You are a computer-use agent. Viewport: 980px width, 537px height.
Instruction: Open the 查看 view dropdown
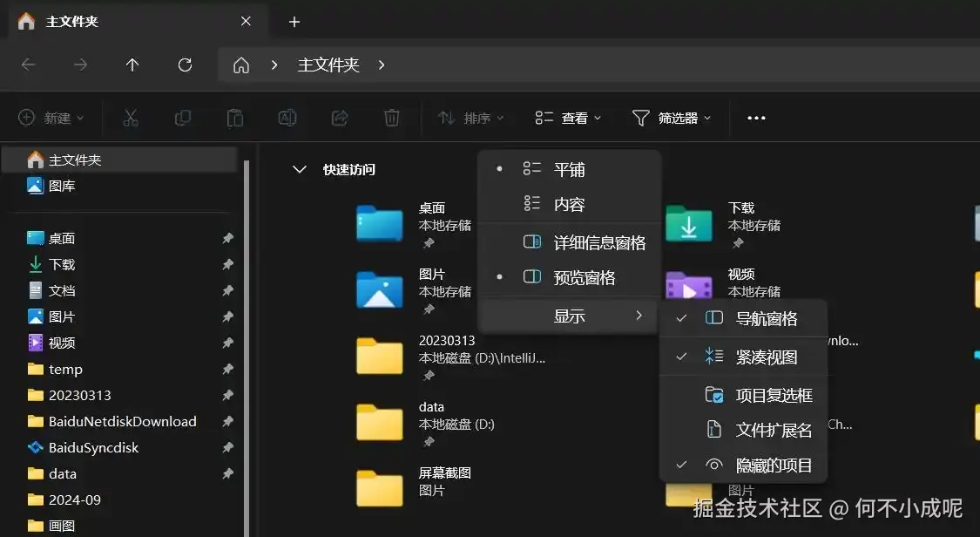568,118
